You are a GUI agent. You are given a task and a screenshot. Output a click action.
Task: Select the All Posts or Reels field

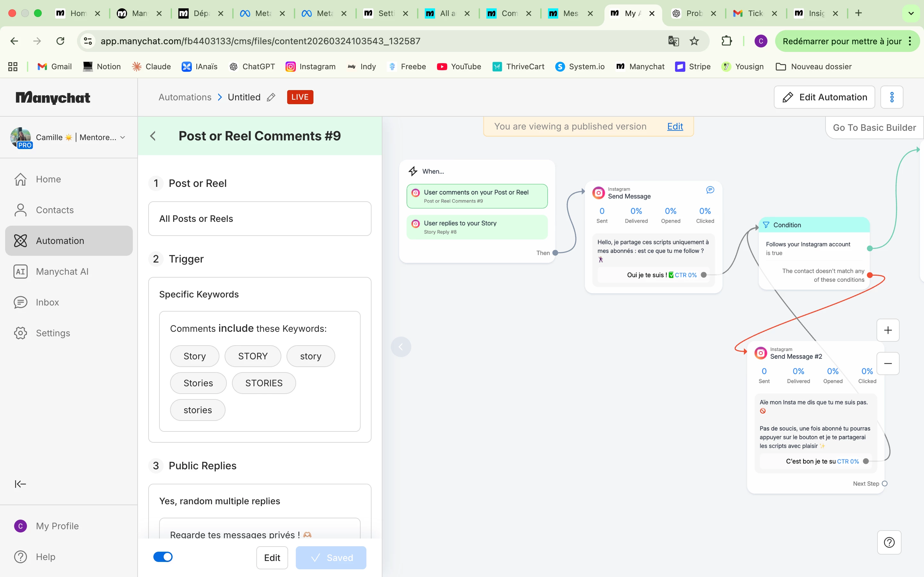click(260, 219)
